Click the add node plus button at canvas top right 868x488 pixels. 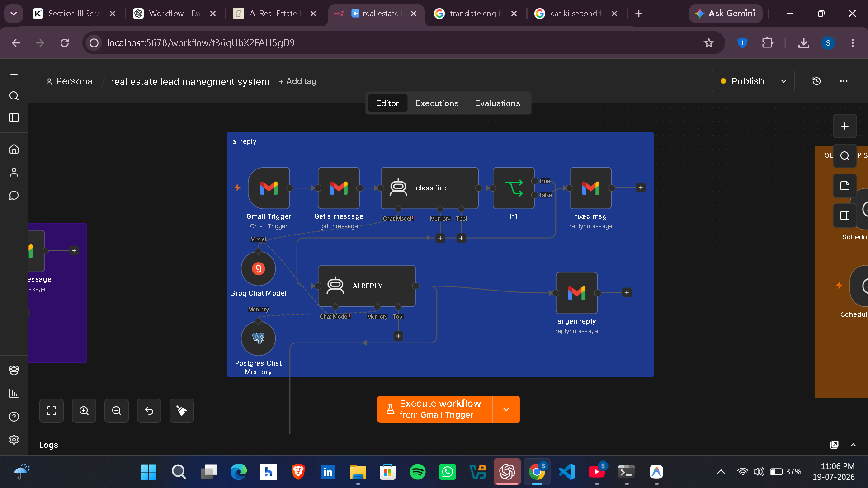(845, 126)
